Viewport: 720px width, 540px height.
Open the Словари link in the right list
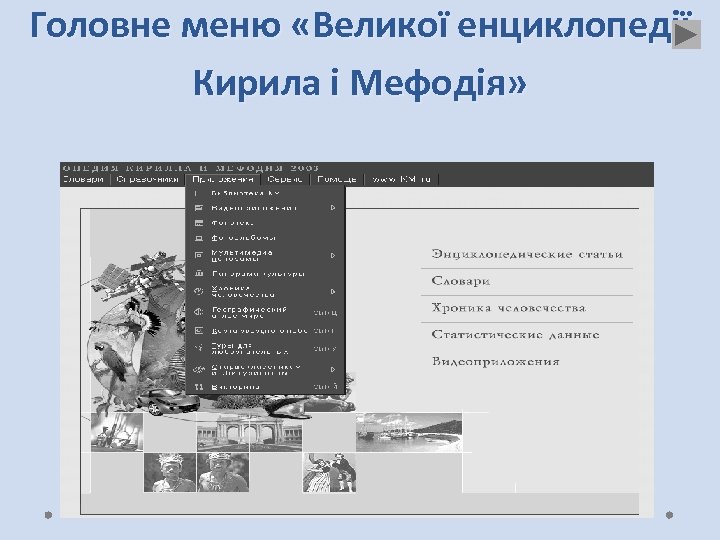(x=461, y=281)
